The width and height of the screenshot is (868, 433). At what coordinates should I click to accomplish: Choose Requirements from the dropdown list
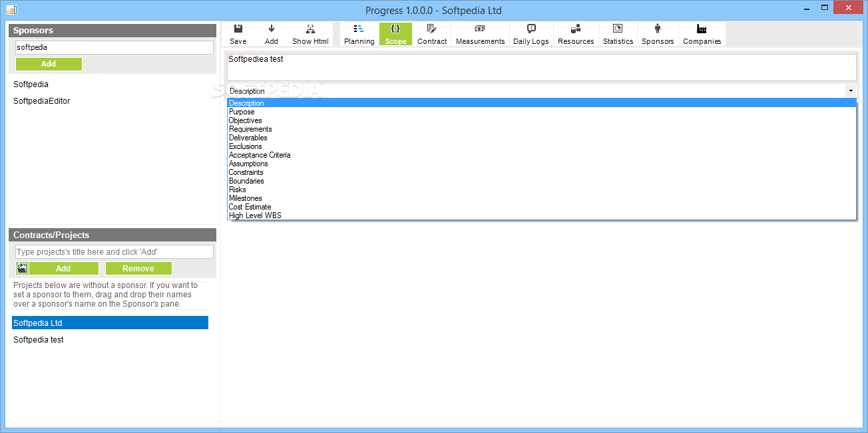coord(541,129)
